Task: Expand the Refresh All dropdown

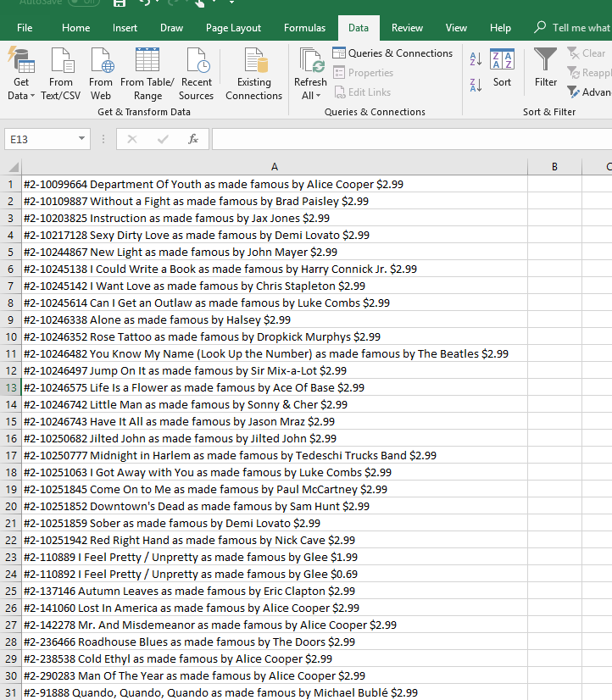Action: coord(310,95)
